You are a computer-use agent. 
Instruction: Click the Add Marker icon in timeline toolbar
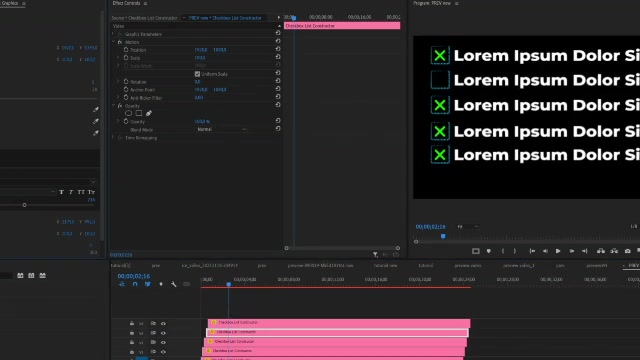click(x=161, y=284)
